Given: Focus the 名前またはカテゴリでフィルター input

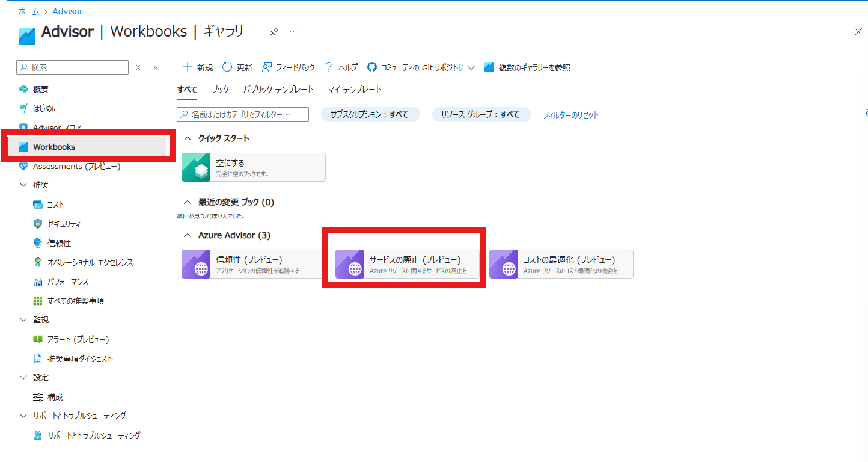Looking at the screenshot, I should pyautogui.click(x=243, y=114).
